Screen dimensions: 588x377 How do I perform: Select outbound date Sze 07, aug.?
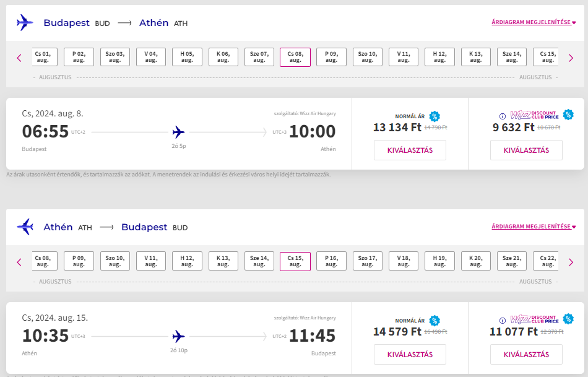click(259, 57)
